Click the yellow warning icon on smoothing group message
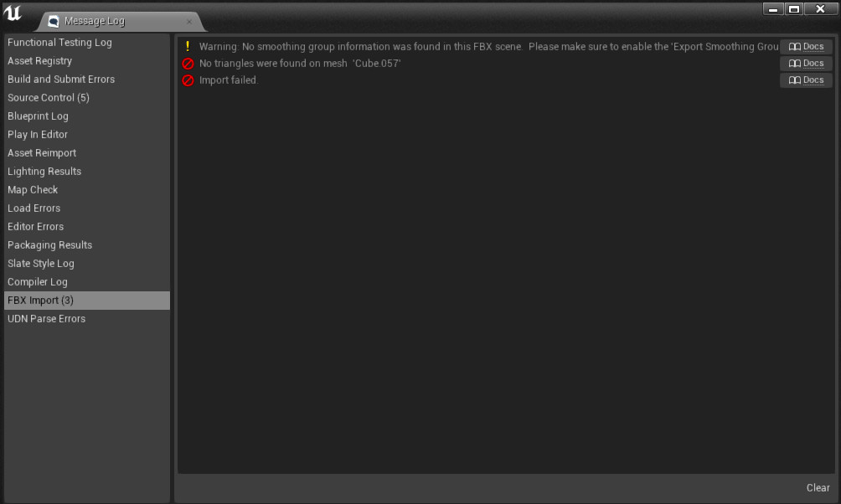Image resolution: width=841 pixels, height=504 pixels. [x=188, y=47]
